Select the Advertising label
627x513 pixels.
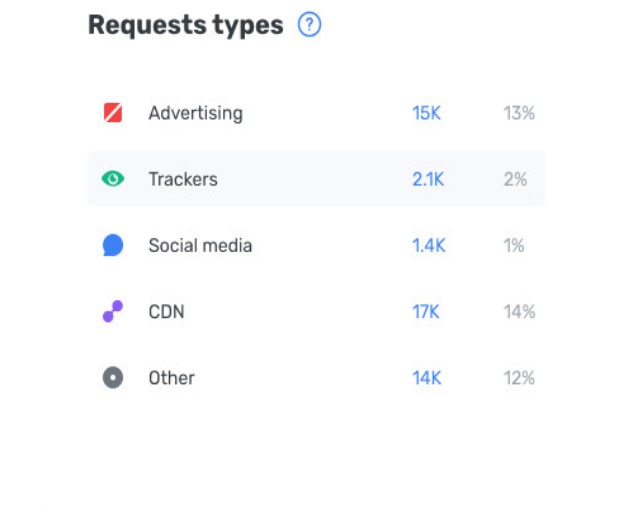pyautogui.click(x=195, y=113)
